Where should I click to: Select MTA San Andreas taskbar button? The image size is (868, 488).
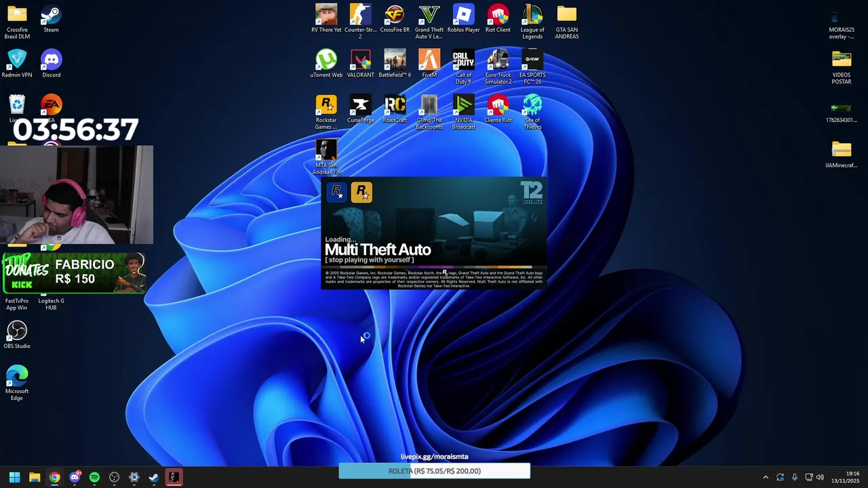click(x=174, y=477)
